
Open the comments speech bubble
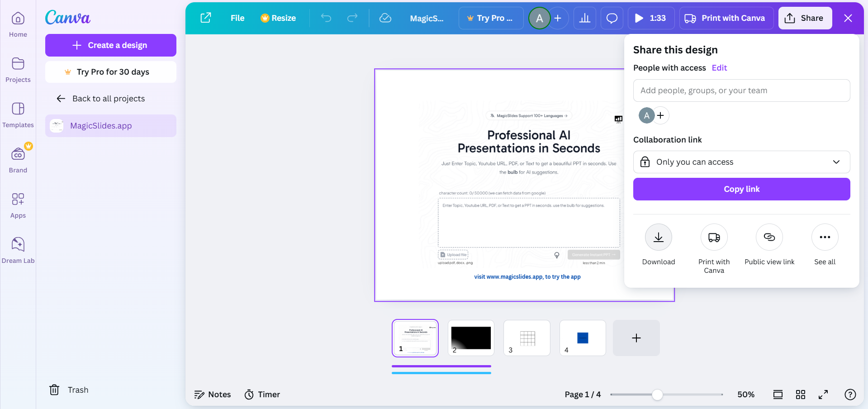click(612, 18)
